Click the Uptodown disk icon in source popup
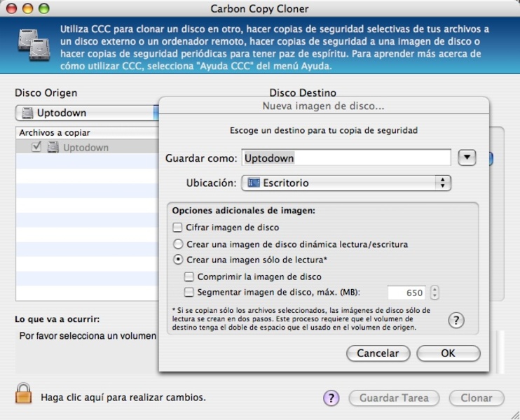The width and height of the screenshot is (520, 420). pos(27,113)
